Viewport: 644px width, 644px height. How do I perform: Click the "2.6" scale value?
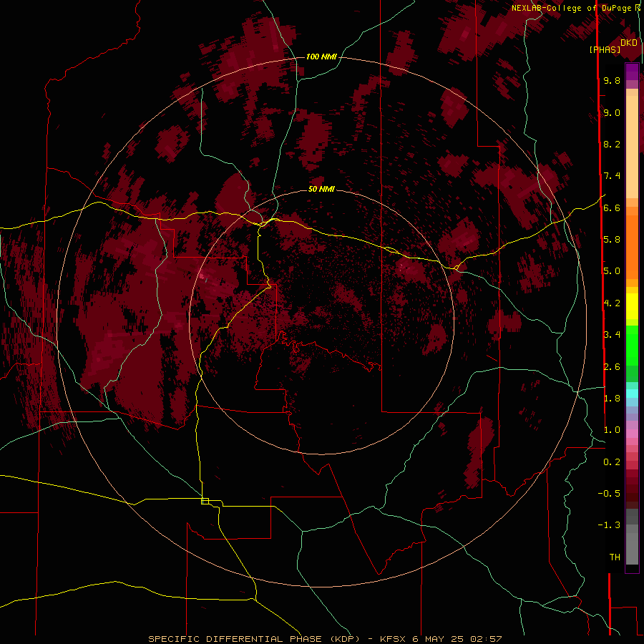click(612, 366)
